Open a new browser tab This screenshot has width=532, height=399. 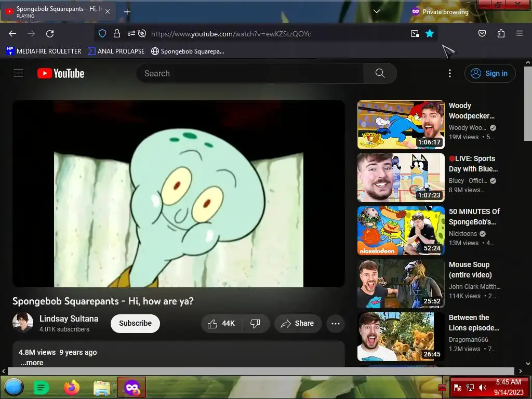(127, 12)
